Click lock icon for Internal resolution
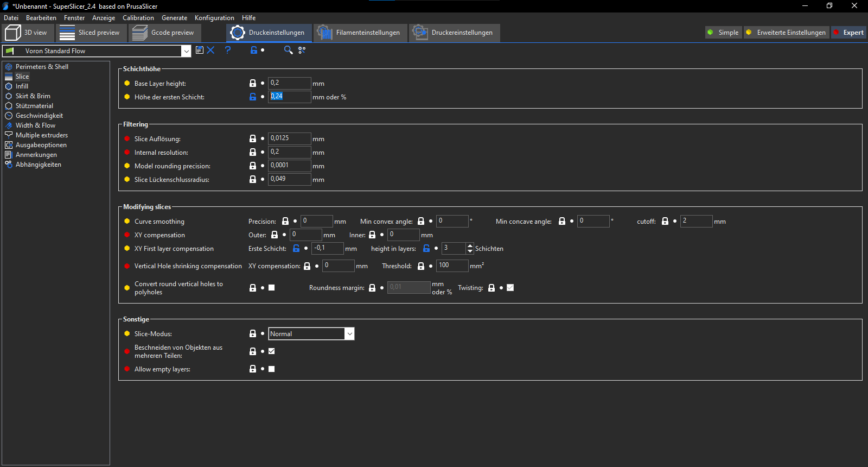This screenshot has width=868, height=467. (x=253, y=152)
